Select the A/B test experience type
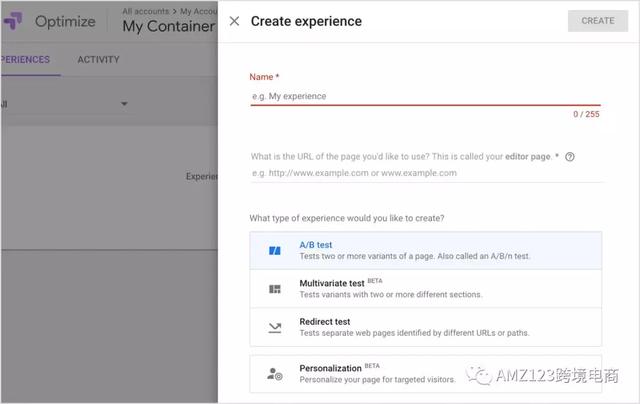This screenshot has height=404, width=640. click(425, 251)
